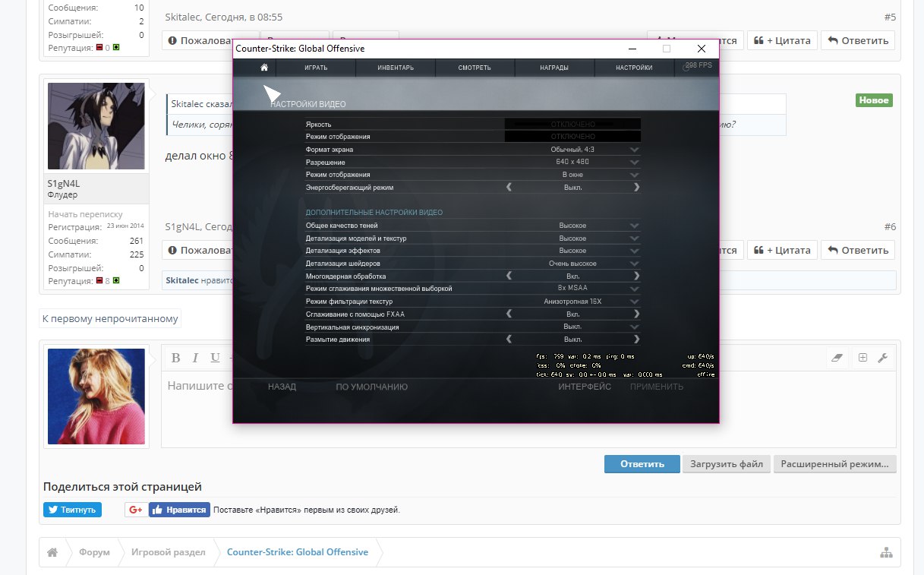Quote post #5 with + Цитата
The image size is (924, 575).
(782, 40)
